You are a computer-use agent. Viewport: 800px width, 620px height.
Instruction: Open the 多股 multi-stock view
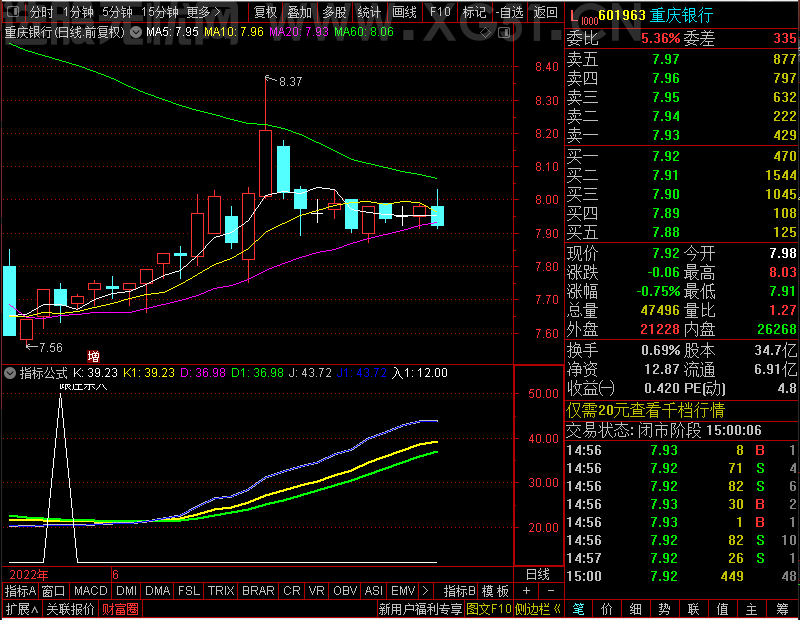(x=335, y=12)
